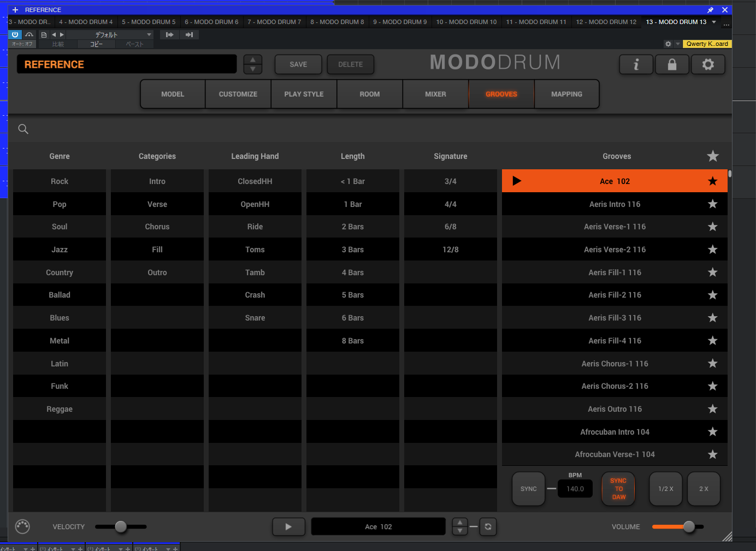Click the automation curve icon
This screenshot has height=551, width=756.
click(x=29, y=34)
